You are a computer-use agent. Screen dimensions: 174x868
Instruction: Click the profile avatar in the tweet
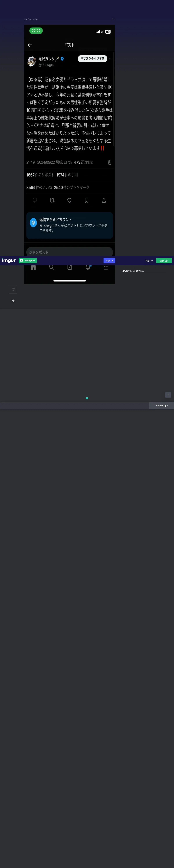tap(31, 62)
